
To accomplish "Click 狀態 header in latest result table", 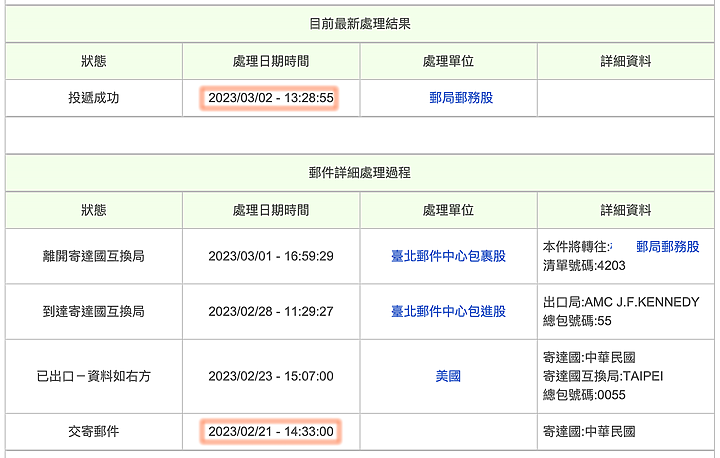I will (94, 61).
